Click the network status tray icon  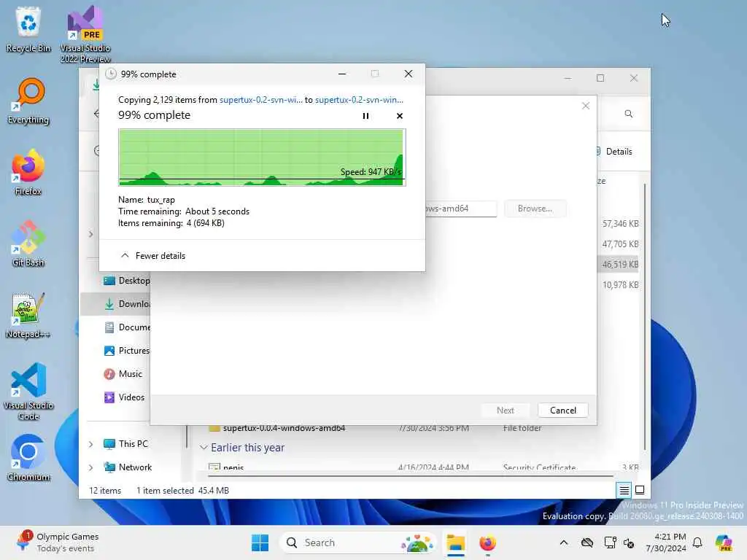point(611,542)
